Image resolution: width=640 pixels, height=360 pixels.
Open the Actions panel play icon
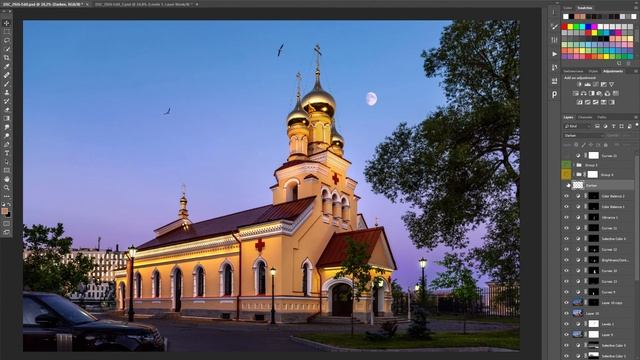click(554, 54)
